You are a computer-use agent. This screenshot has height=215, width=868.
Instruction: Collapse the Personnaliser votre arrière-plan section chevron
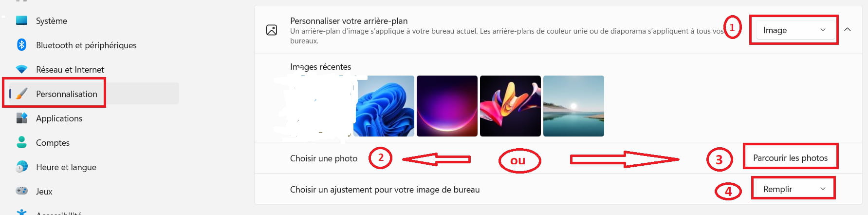tap(848, 30)
